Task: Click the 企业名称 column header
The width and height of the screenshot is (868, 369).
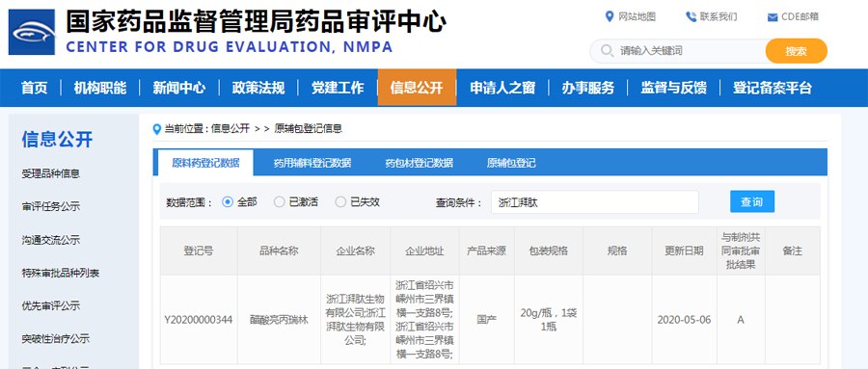Action: tap(355, 250)
